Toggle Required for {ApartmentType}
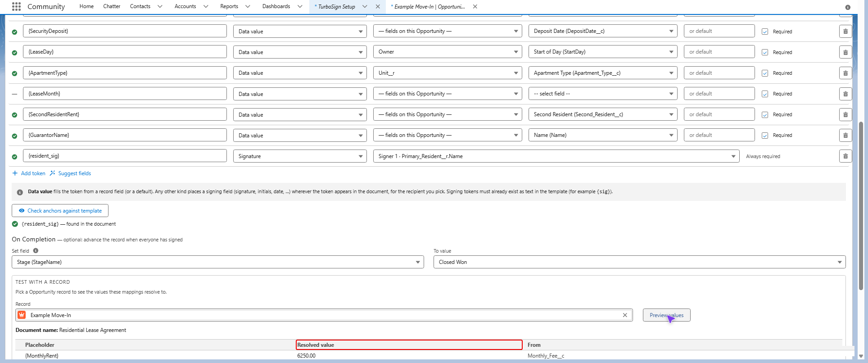Viewport: 868px width, 363px height. coord(765,73)
